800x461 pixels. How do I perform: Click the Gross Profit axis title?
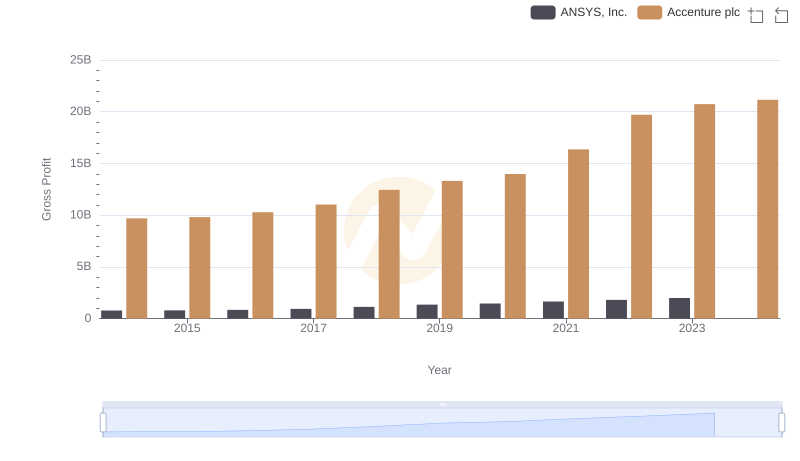[x=46, y=189]
